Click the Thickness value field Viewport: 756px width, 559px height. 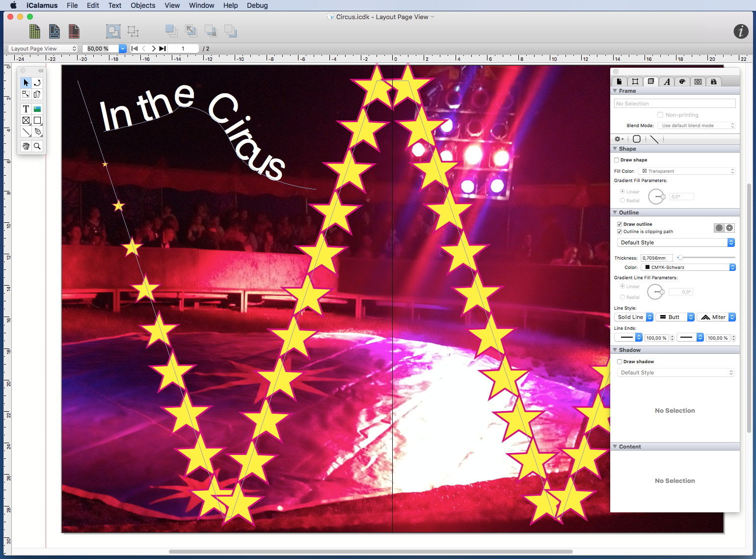[x=657, y=258]
